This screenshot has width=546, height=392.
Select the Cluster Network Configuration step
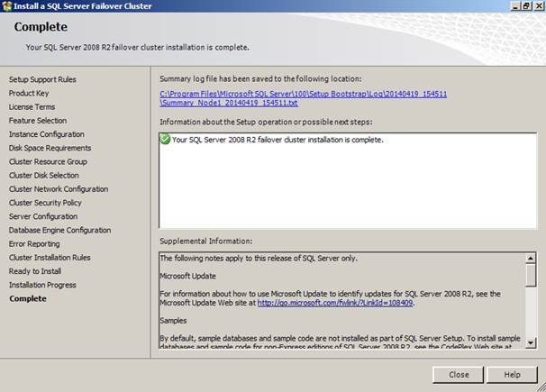click(x=59, y=189)
